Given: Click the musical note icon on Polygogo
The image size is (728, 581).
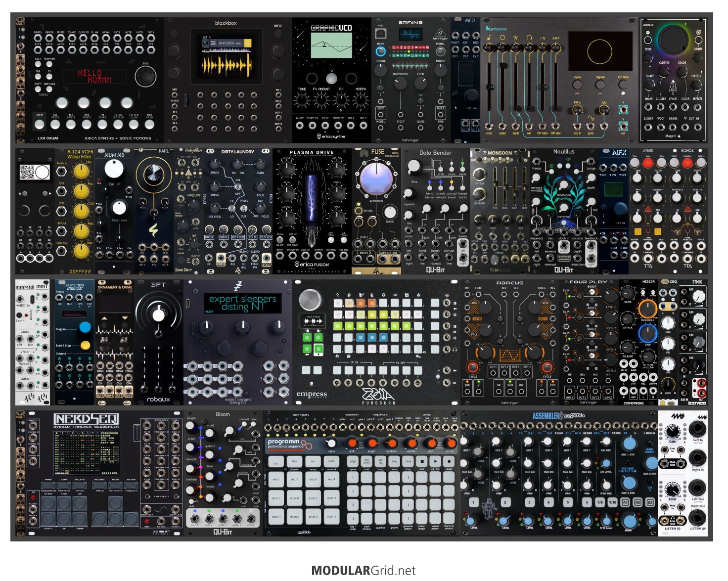Looking at the screenshot, I should 489,38.
